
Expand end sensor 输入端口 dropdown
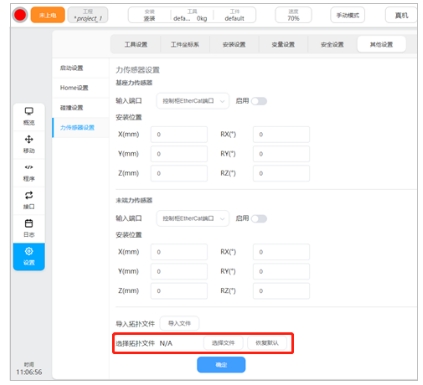click(193, 219)
